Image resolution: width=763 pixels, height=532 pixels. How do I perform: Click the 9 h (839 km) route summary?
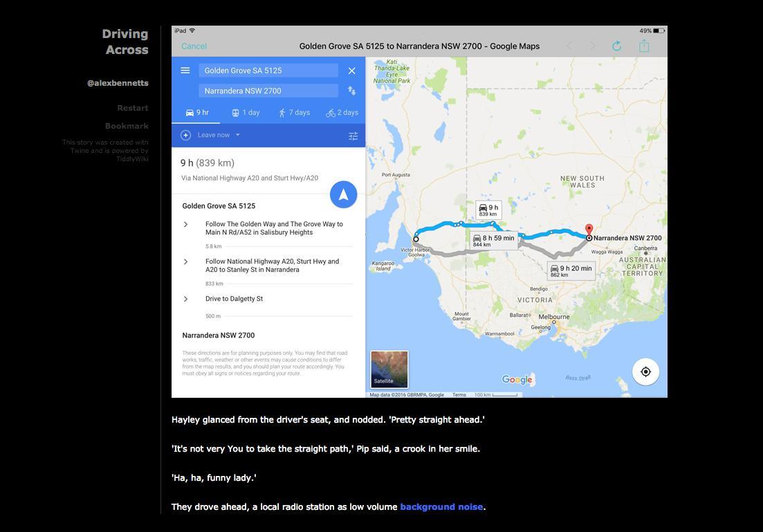pyautogui.click(x=208, y=163)
